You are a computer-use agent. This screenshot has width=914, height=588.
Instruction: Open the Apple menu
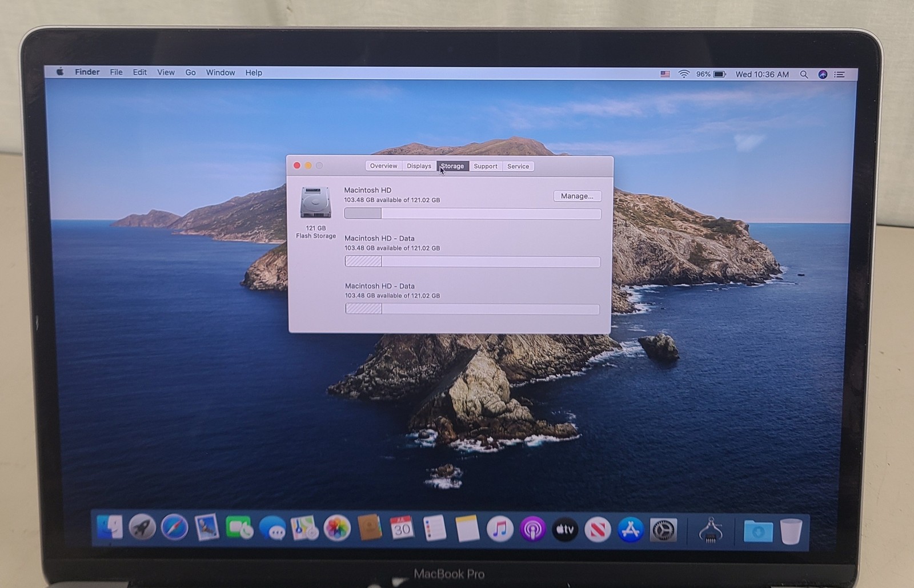(x=60, y=72)
